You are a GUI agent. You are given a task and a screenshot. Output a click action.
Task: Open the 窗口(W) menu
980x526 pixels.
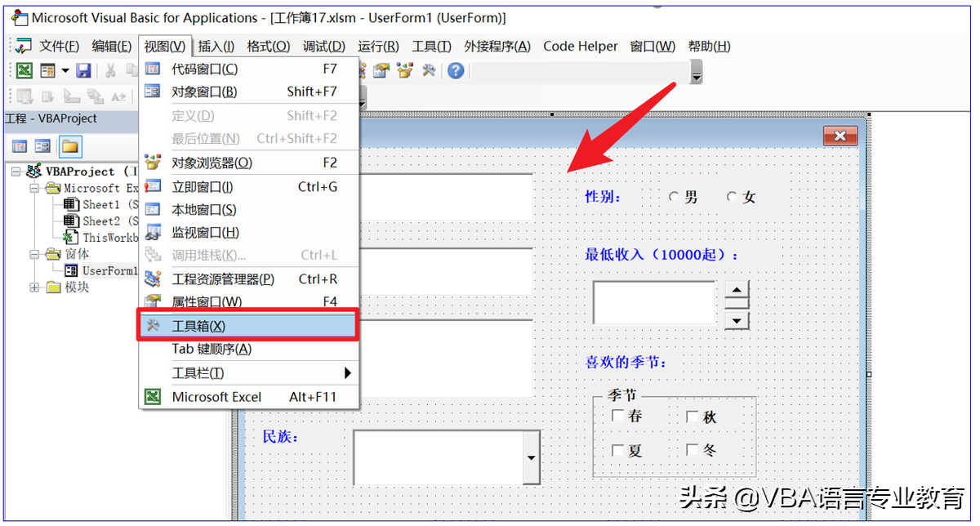tap(653, 47)
